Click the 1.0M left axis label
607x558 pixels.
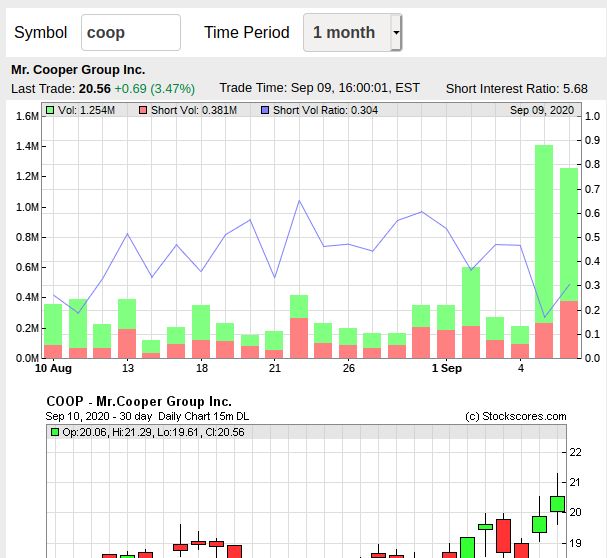tap(27, 207)
